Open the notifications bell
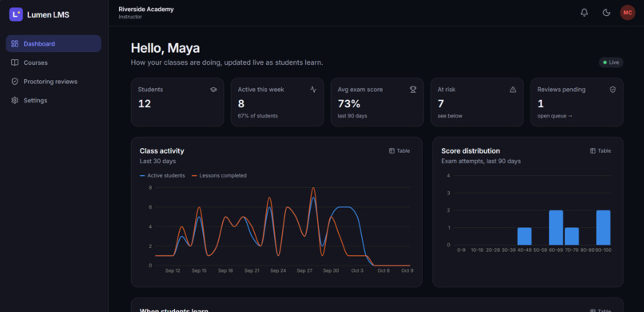Viewport: 644px width, 312px height. tap(584, 13)
